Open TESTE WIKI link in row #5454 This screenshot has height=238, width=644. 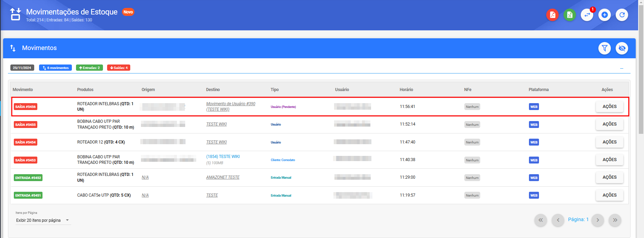[x=217, y=142]
